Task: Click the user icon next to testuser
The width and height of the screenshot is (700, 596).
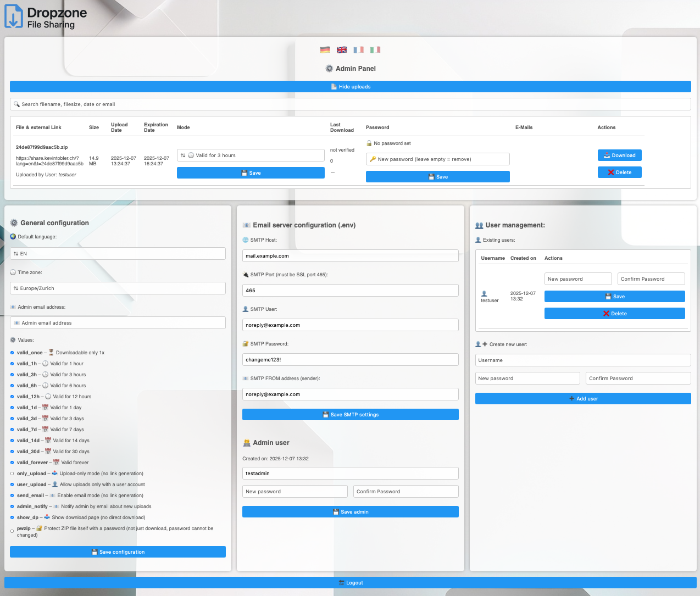Action: 485,293
